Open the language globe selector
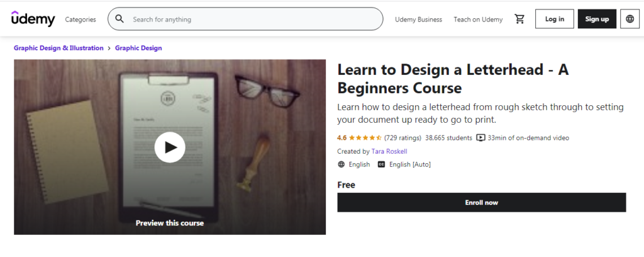 click(630, 19)
